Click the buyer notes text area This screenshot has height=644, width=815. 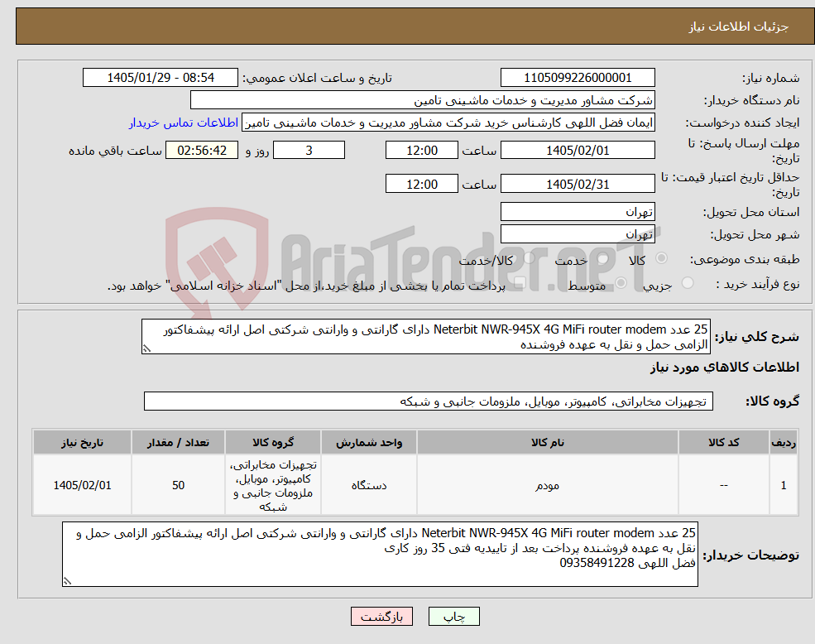pyautogui.click(x=380, y=555)
